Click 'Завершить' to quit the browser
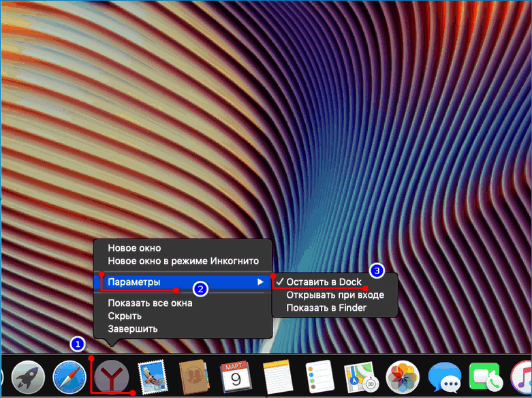 pyautogui.click(x=133, y=328)
